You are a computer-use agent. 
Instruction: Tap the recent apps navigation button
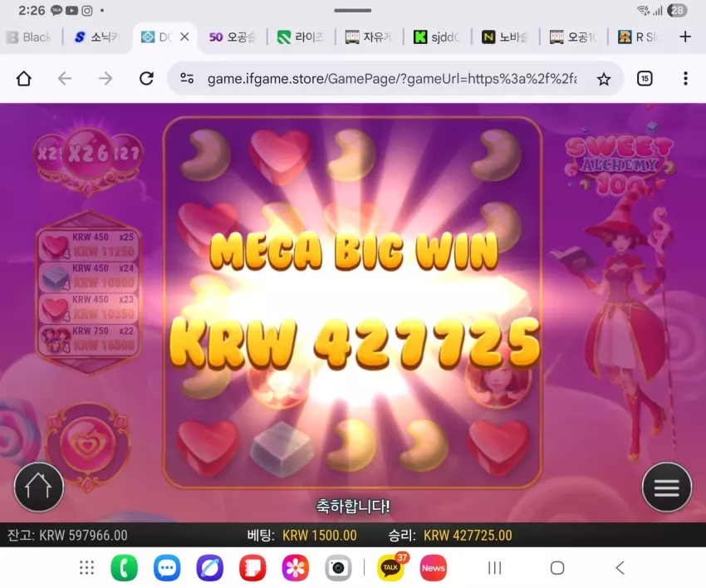[494, 568]
